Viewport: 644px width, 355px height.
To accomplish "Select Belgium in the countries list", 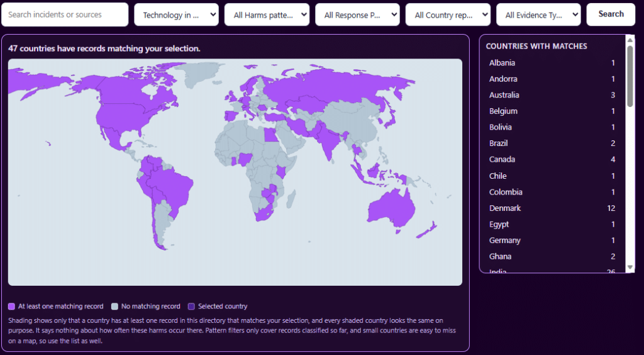I will 552,111.
